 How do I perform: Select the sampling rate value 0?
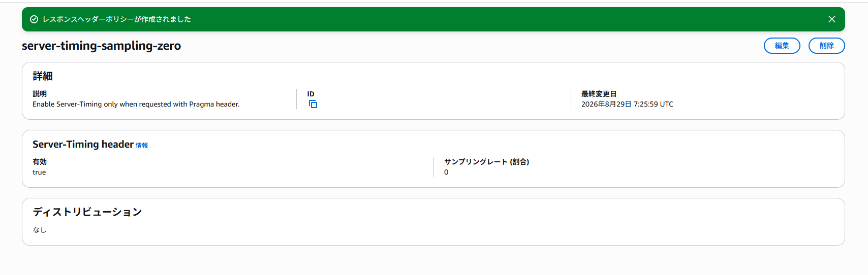[446, 173]
